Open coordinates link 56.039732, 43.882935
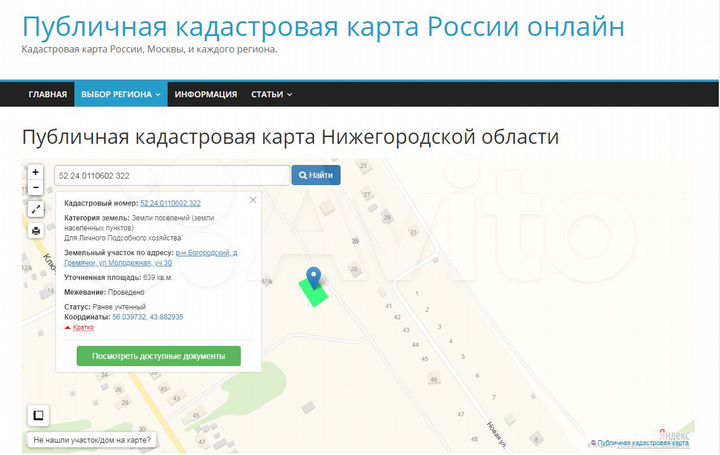The width and height of the screenshot is (720, 455). tap(148, 317)
